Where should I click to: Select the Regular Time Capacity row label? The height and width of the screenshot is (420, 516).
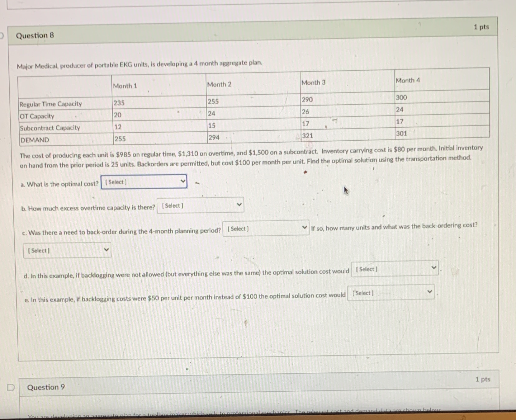(x=50, y=104)
